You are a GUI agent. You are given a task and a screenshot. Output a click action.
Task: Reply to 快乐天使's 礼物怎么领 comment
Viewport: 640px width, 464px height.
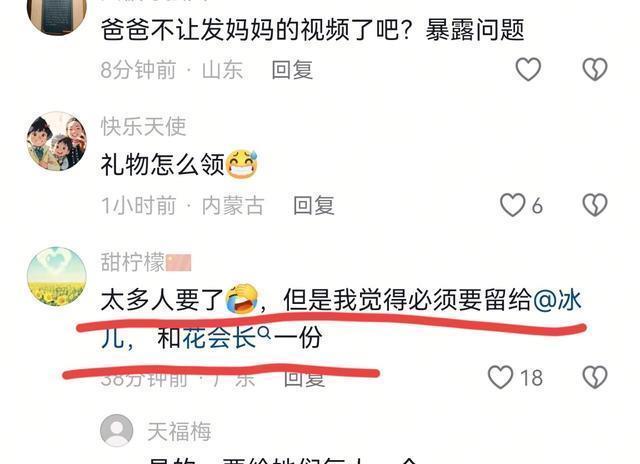pos(313,205)
